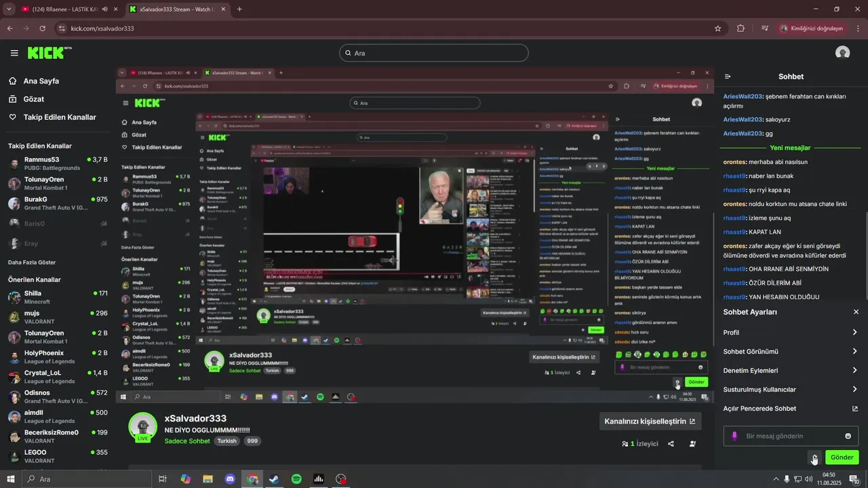Screen dimensions: 868x488
Task: Click the tray volume speaker icon
Action: tap(809, 479)
